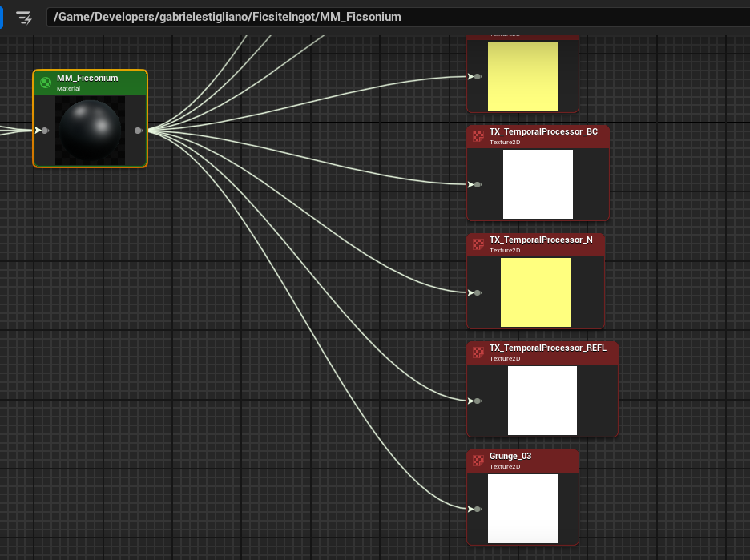Click the TX_TemporalProcessor_REFL white thumbnail
Screen dimensions: 750x560
click(x=542, y=401)
